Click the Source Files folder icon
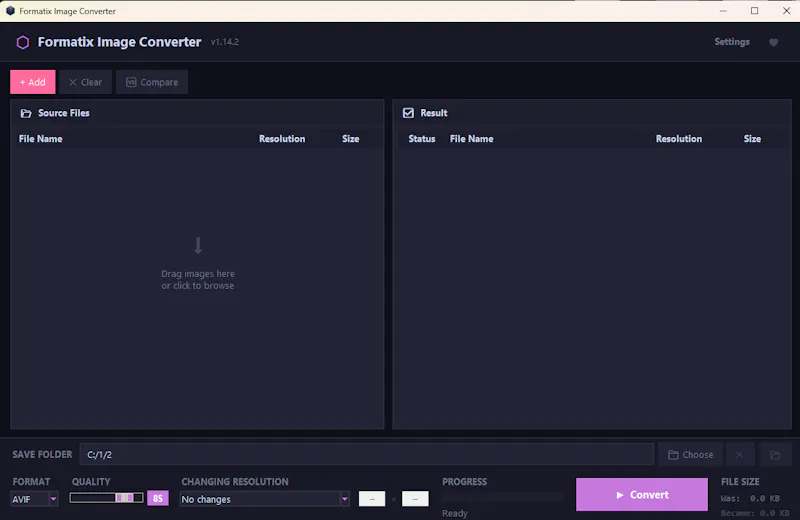This screenshot has height=520, width=800. pos(26,113)
